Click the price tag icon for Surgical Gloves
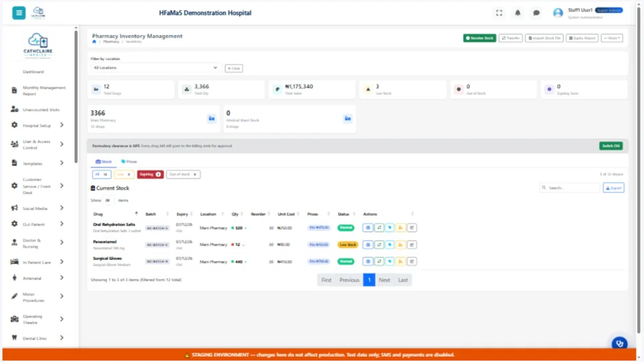This screenshot has width=644, height=362. [x=389, y=261]
